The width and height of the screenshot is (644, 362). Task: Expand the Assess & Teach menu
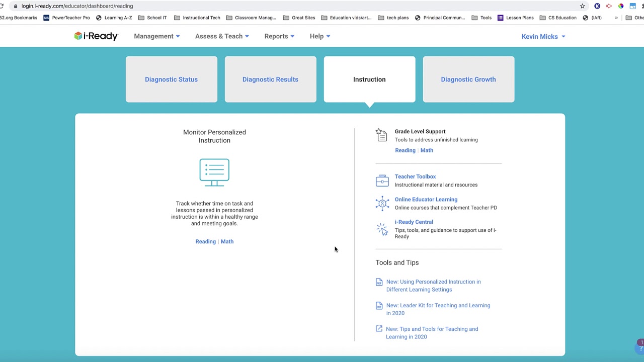click(x=222, y=36)
